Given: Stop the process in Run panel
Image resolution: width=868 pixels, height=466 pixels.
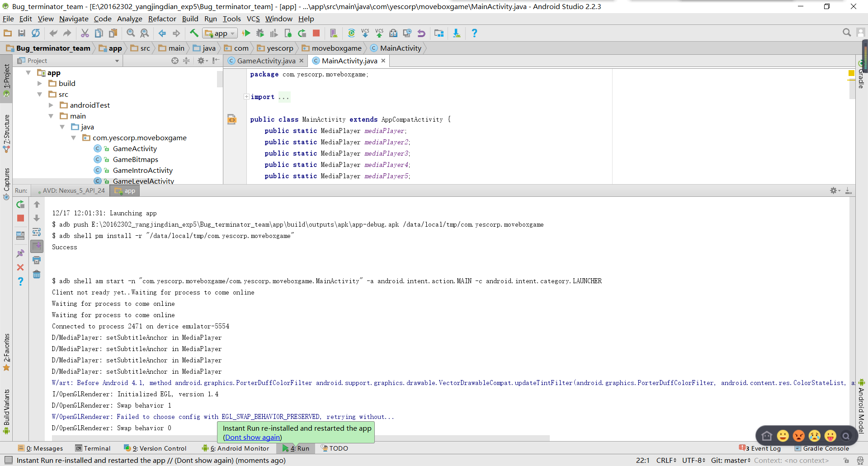Looking at the screenshot, I should (20, 218).
